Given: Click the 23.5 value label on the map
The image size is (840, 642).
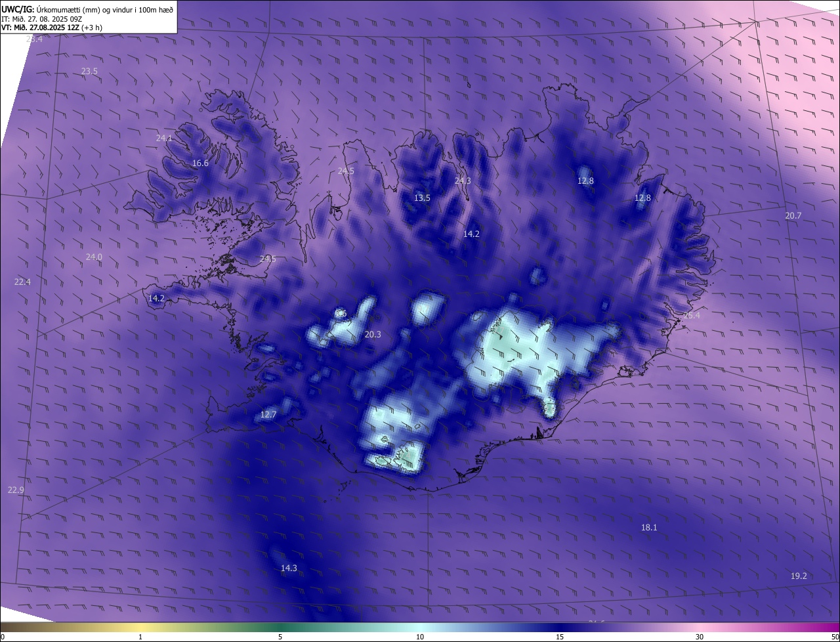Looking at the screenshot, I should click(89, 71).
